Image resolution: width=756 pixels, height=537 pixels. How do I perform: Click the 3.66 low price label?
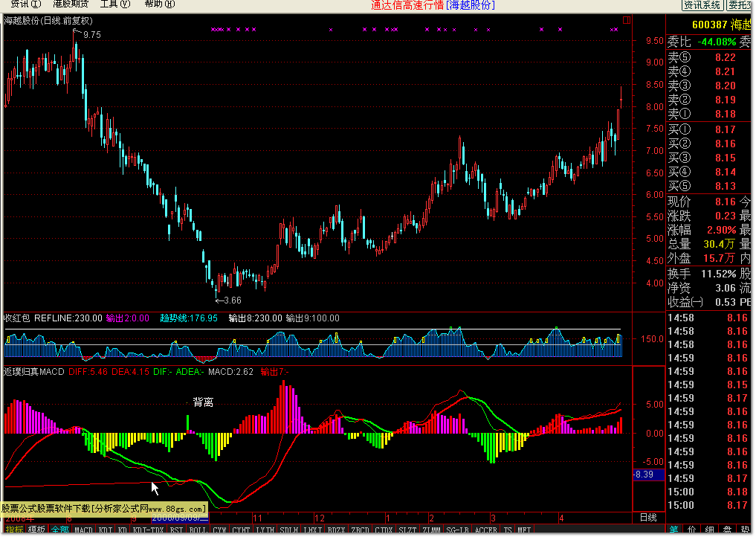(233, 300)
